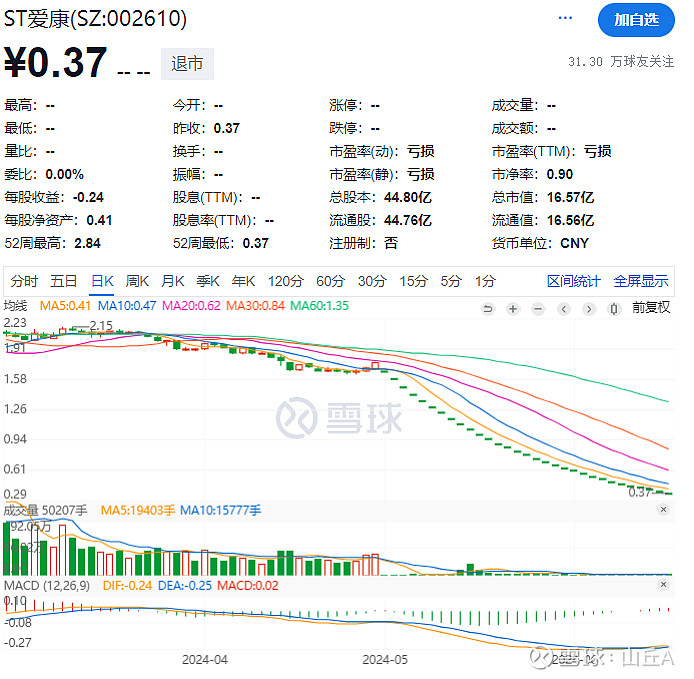
Task: Click the MA5:0.41 indicator label
Action: point(65,306)
